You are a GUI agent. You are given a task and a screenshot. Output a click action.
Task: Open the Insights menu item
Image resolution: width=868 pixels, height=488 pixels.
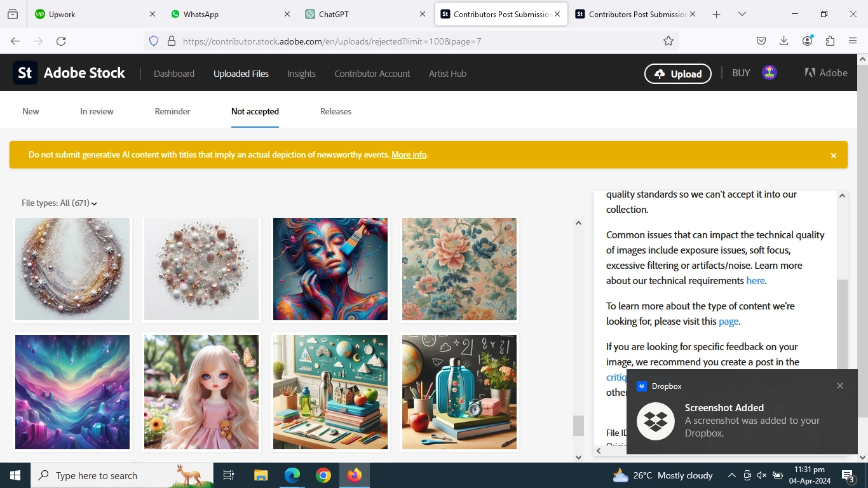click(x=301, y=74)
